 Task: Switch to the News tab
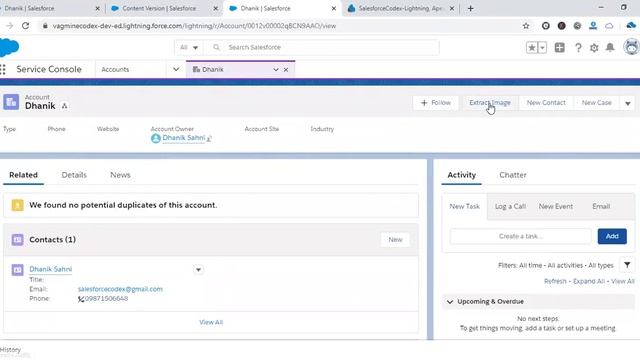pos(120,175)
